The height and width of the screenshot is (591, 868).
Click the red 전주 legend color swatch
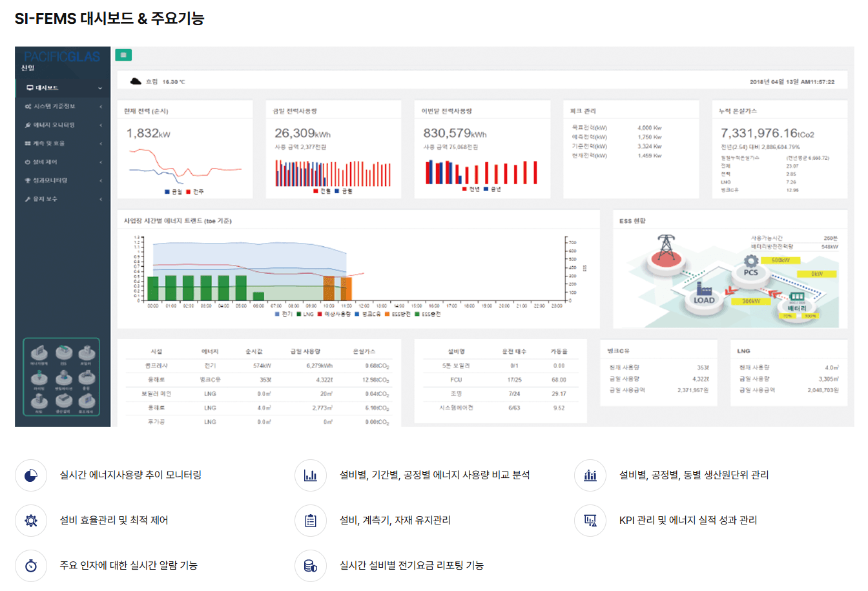[189, 192]
